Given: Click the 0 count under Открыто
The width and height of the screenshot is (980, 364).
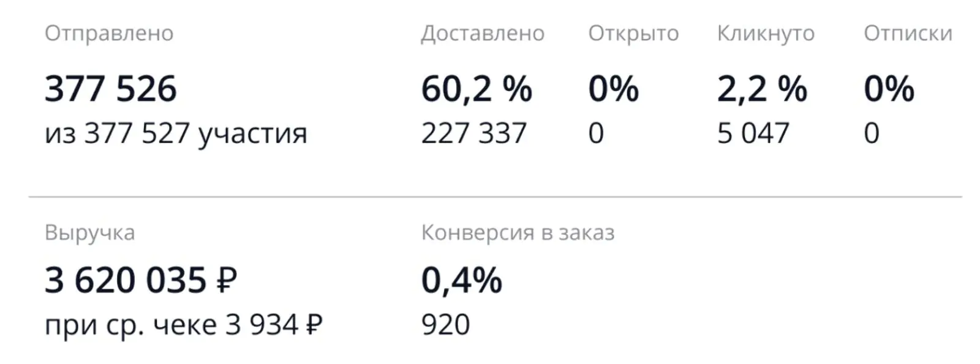Looking at the screenshot, I should [596, 133].
